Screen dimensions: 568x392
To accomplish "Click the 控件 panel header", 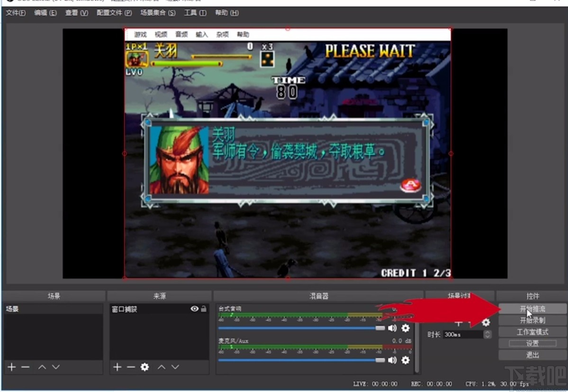I will tap(532, 296).
